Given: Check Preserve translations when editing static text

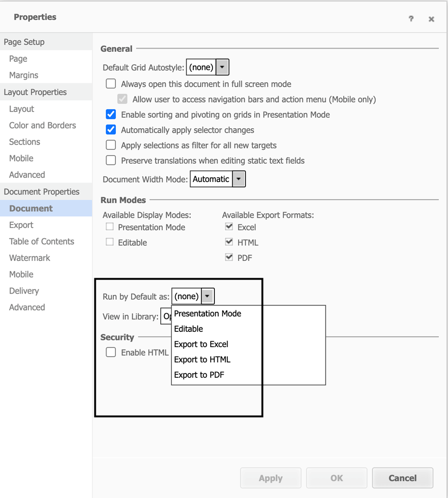Looking at the screenshot, I should (111, 160).
